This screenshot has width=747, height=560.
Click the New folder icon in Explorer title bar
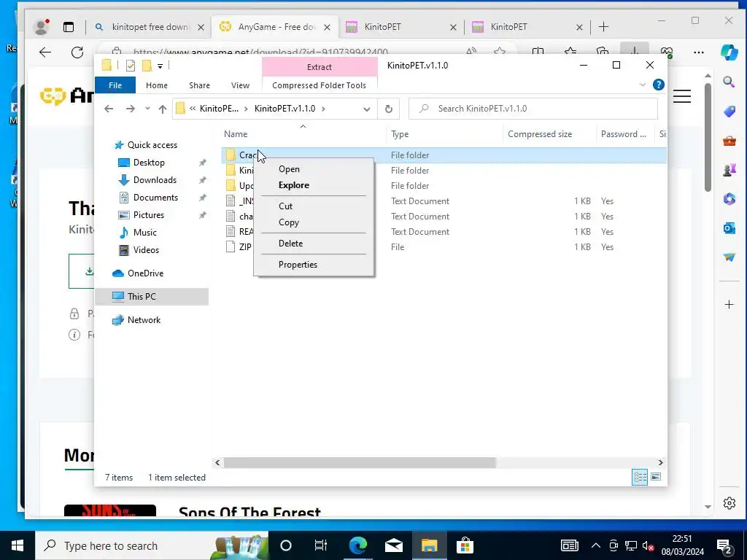point(147,66)
